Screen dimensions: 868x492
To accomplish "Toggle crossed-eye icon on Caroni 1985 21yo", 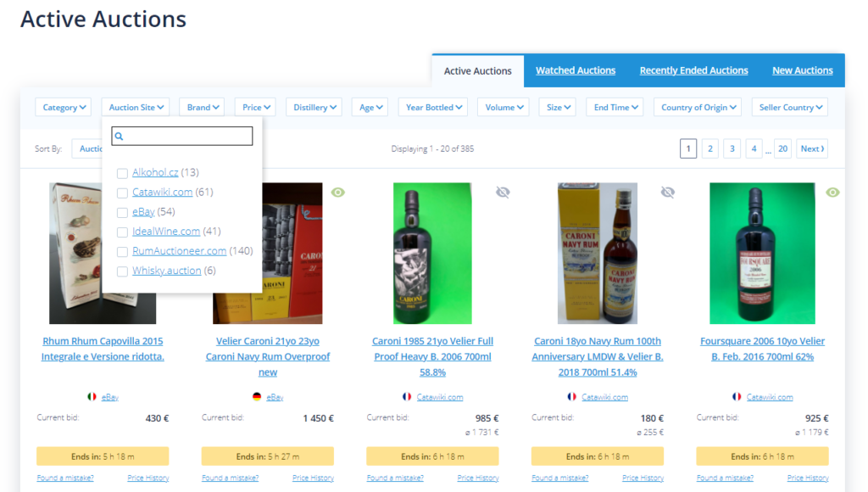I will point(503,193).
